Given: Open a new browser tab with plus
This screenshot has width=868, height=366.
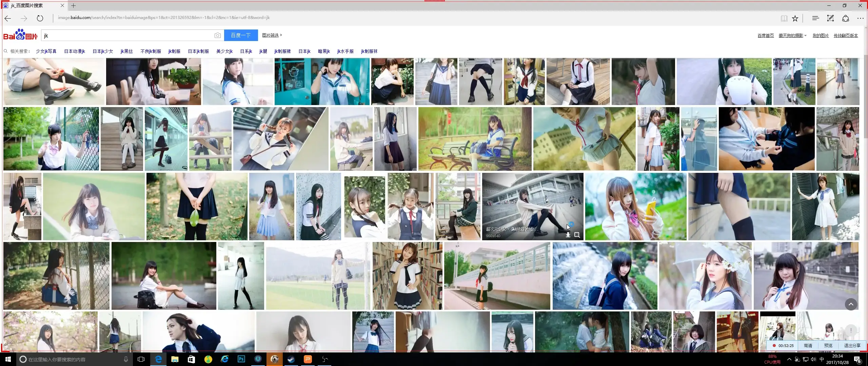Looking at the screenshot, I should coord(73,5).
